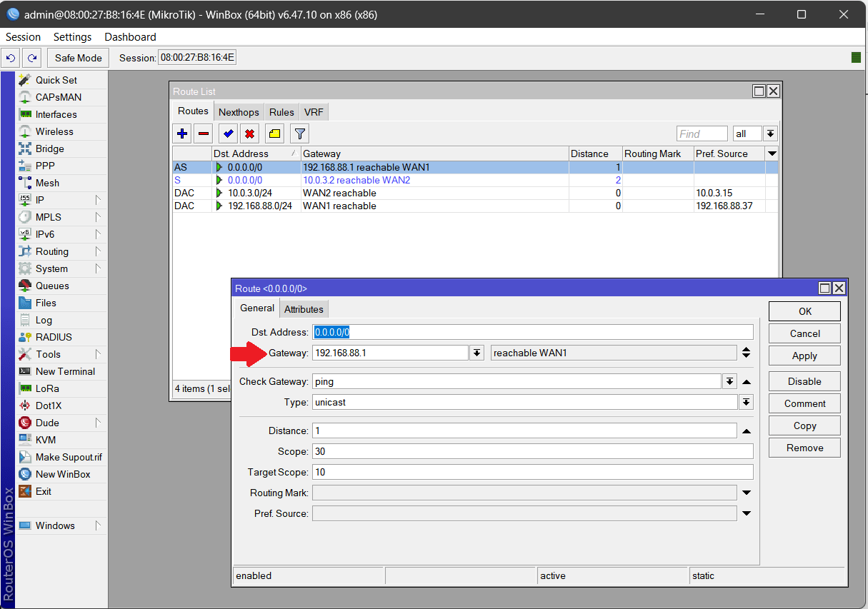Open the Check Gateway dropdown
868x609 pixels.
pyautogui.click(x=729, y=381)
